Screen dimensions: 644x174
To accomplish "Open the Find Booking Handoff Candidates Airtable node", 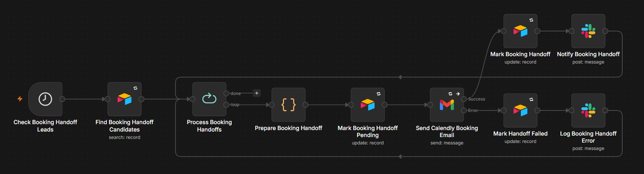I will point(125,99).
